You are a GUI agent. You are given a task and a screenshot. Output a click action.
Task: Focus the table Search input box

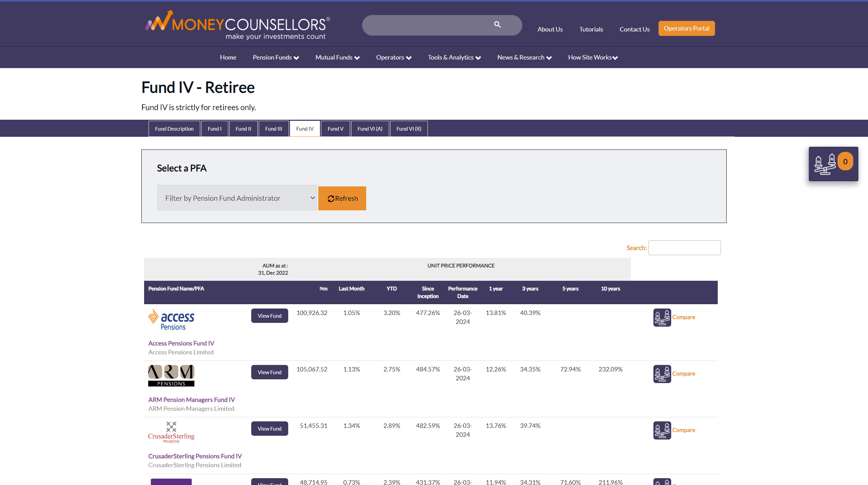pos(684,248)
